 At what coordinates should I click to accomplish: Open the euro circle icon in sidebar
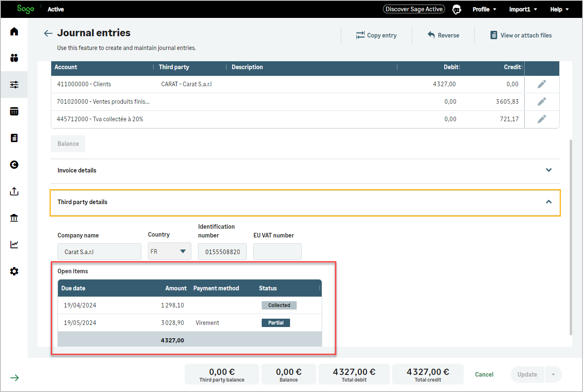coord(14,165)
